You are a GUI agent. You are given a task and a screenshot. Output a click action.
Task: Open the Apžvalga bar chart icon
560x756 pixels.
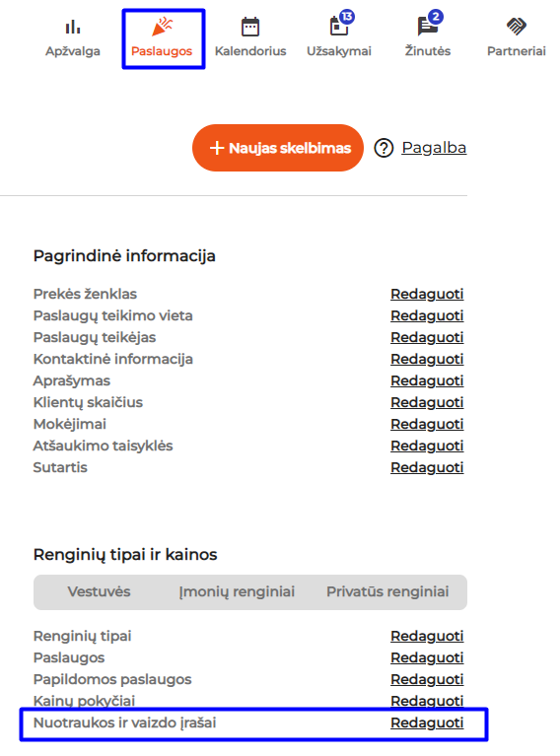[73, 27]
